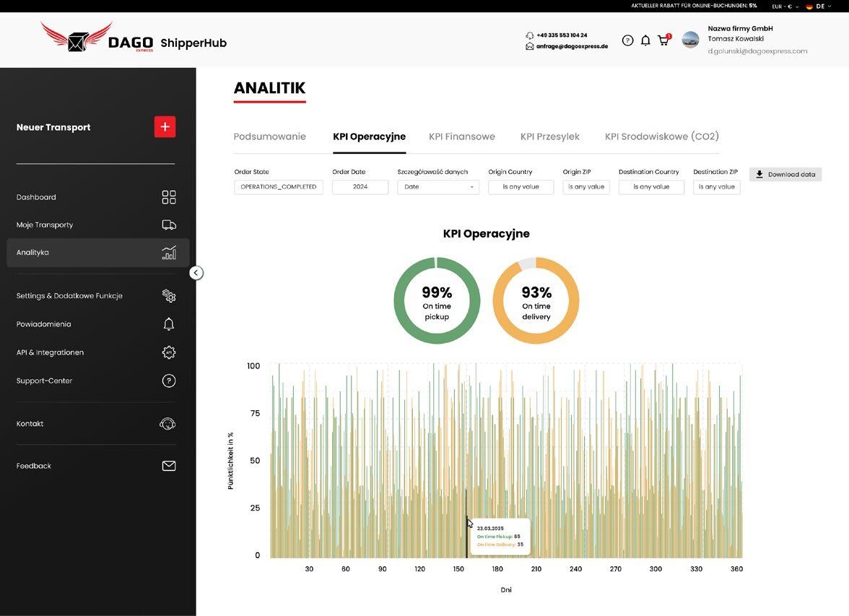Go to API & Integrationen
The height and width of the screenshot is (616, 849).
[x=50, y=352]
